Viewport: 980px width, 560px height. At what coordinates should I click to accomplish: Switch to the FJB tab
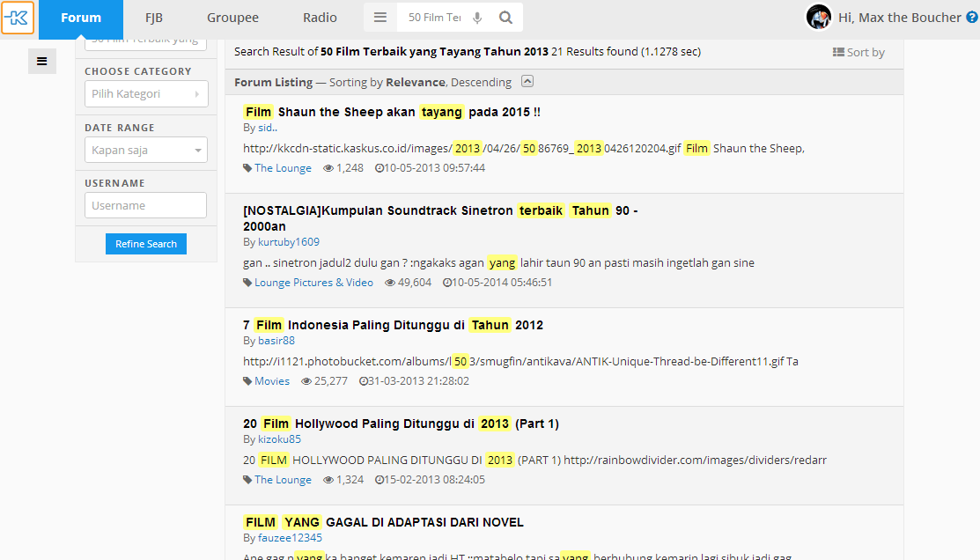153,17
